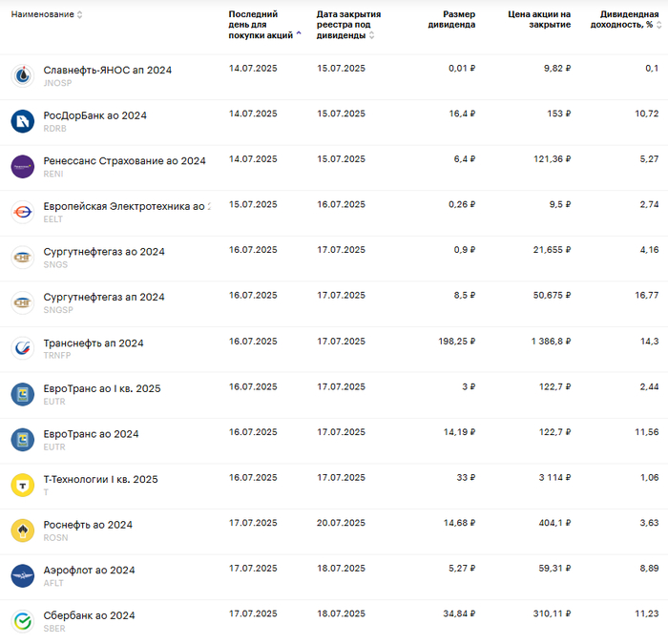This screenshot has width=668, height=644.
Task: Click the Транснефть company logo
Action: 22,348
